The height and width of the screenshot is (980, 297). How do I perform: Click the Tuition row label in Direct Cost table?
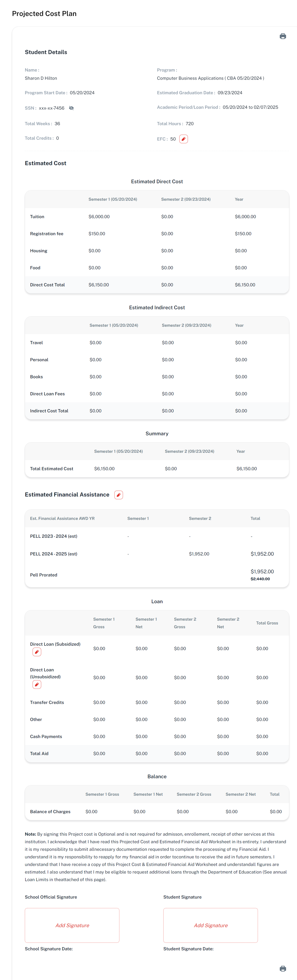point(37,217)
